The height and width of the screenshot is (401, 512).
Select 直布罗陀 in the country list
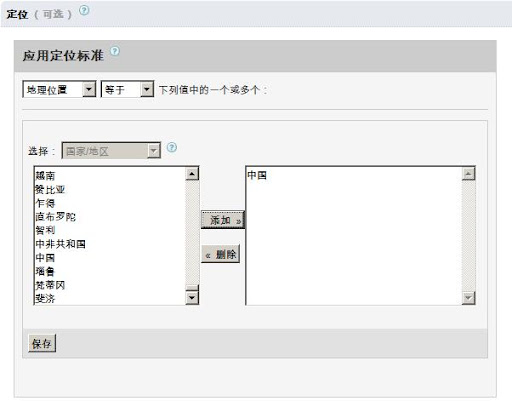tap(110, 217)
